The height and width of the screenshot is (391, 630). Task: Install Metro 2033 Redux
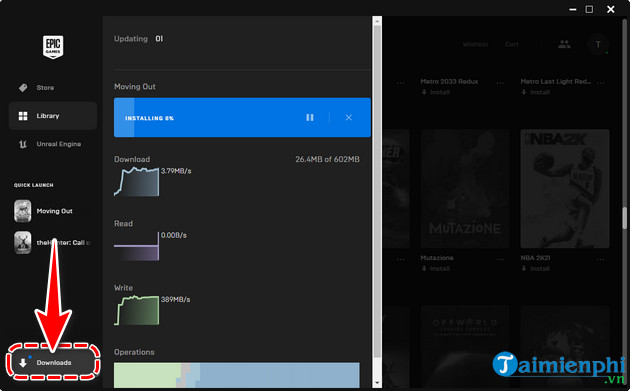(x=436, y=92)
